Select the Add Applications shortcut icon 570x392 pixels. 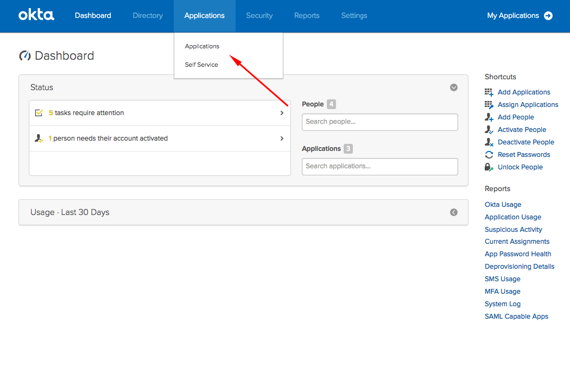coord(487,92)
